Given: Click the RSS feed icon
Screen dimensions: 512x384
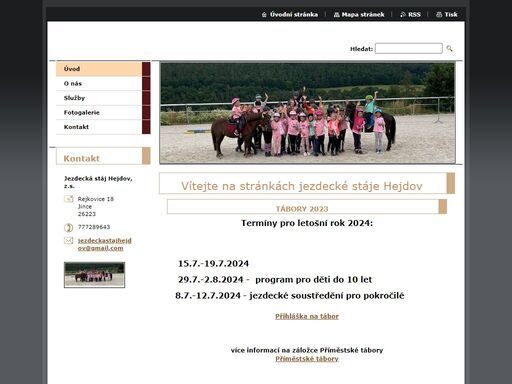Looking at the screenshot, I should point(403,15).
